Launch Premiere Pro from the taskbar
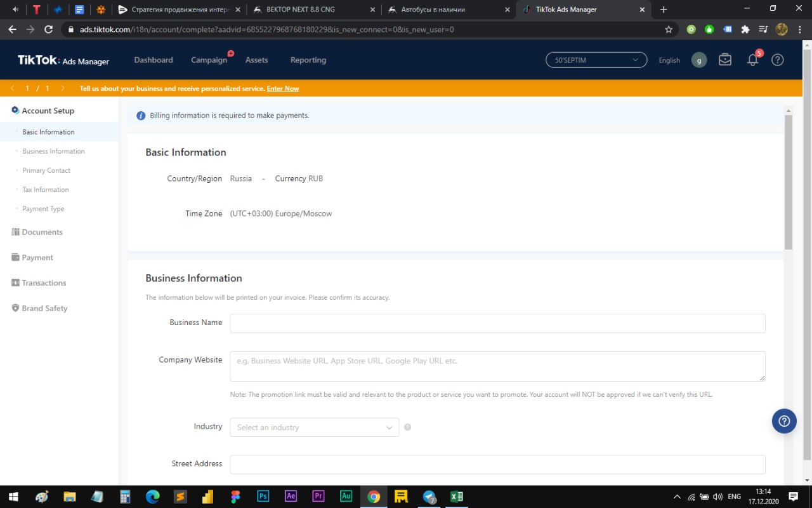The image size is (812, 508). (318, 497)
